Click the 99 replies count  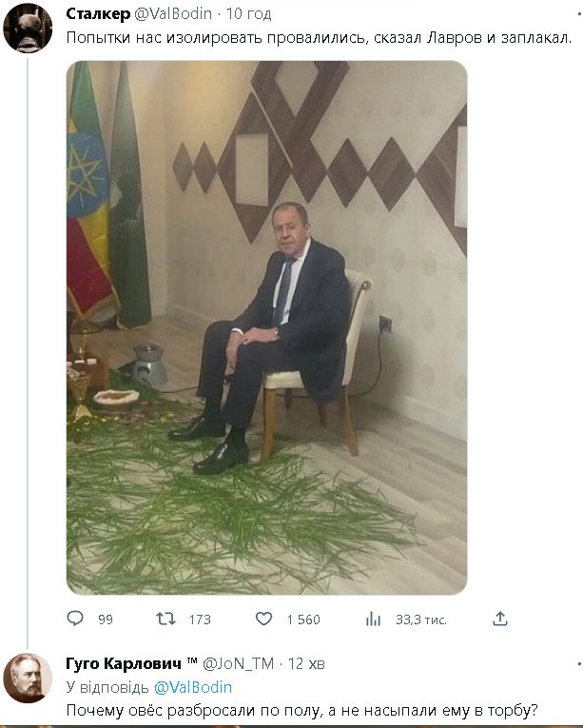pyautogui.click(x=105, y=620)
